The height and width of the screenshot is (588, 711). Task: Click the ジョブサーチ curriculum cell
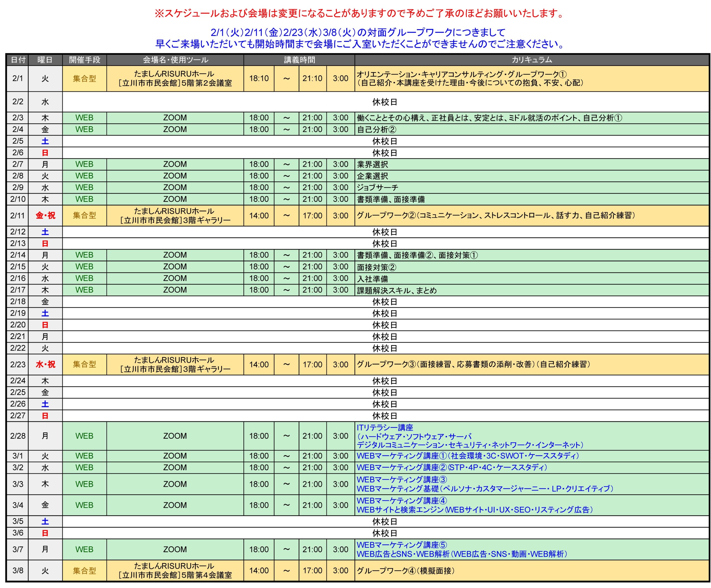click(532, 187)
